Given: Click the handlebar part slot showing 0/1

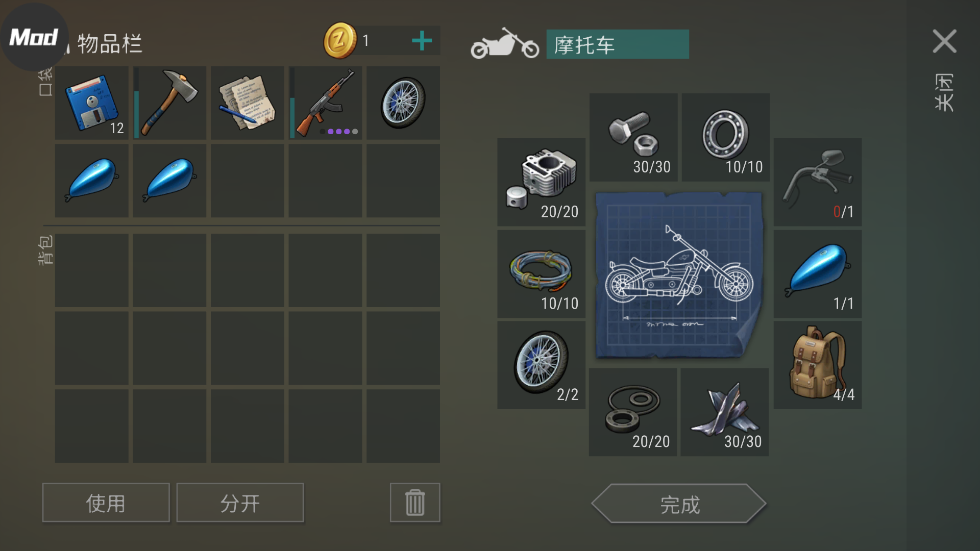Looking at the screenshot, I should [x=818, y=182].
